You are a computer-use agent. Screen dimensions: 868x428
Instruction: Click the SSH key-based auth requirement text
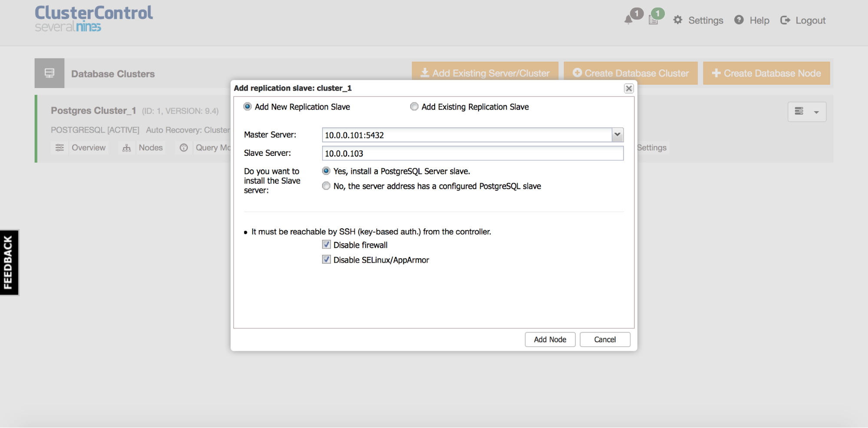(x=371, y=232)
